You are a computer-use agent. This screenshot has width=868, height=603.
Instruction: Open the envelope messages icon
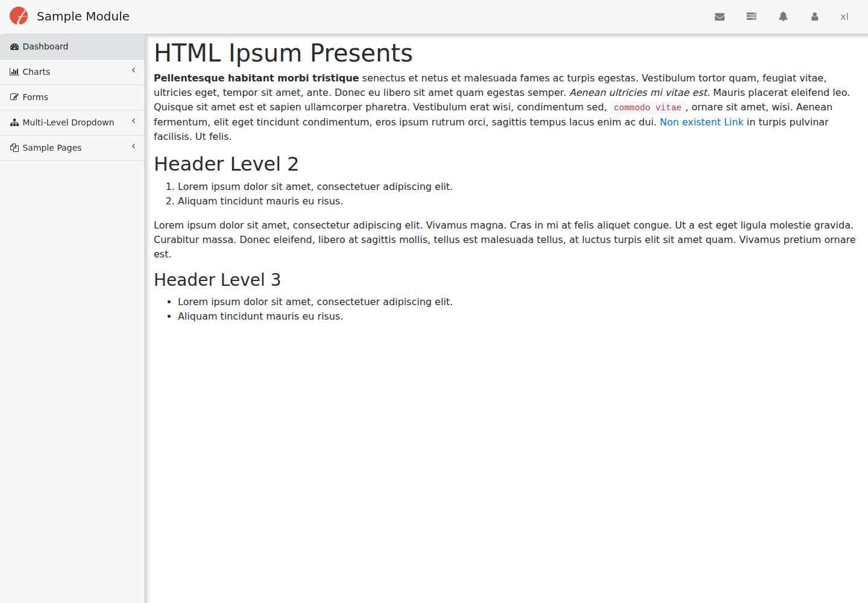click(x=720, y=17)
